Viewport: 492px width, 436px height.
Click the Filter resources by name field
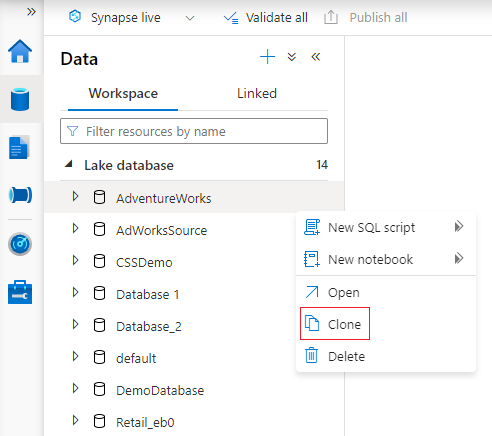click(194, 131)
